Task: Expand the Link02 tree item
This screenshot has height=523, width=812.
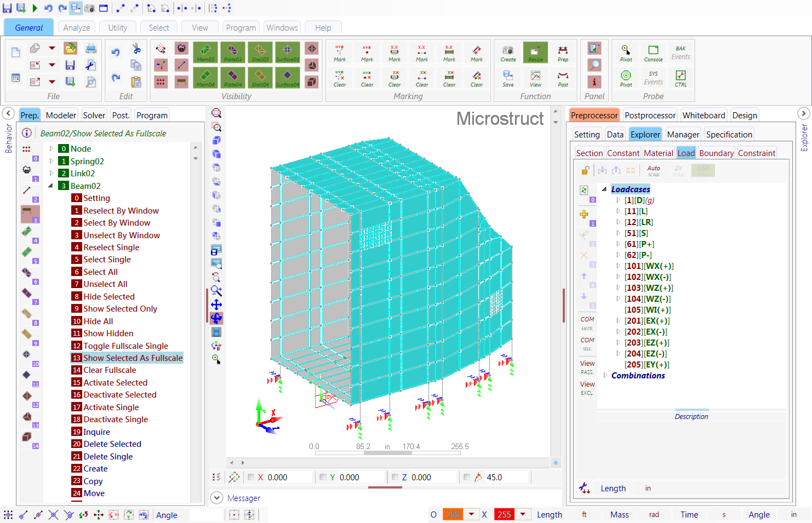Action: coord(52,173)
